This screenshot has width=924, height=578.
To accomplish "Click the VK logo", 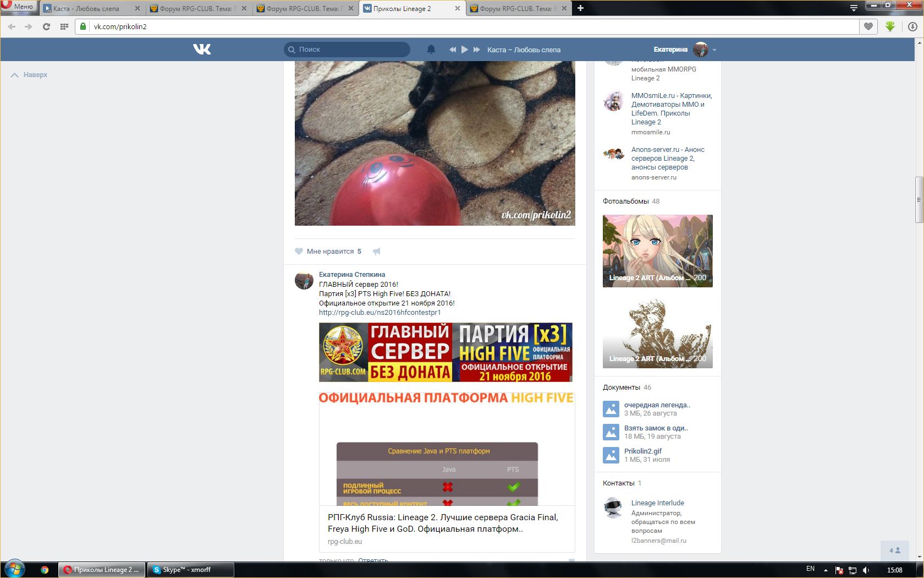I will point(202,50).
